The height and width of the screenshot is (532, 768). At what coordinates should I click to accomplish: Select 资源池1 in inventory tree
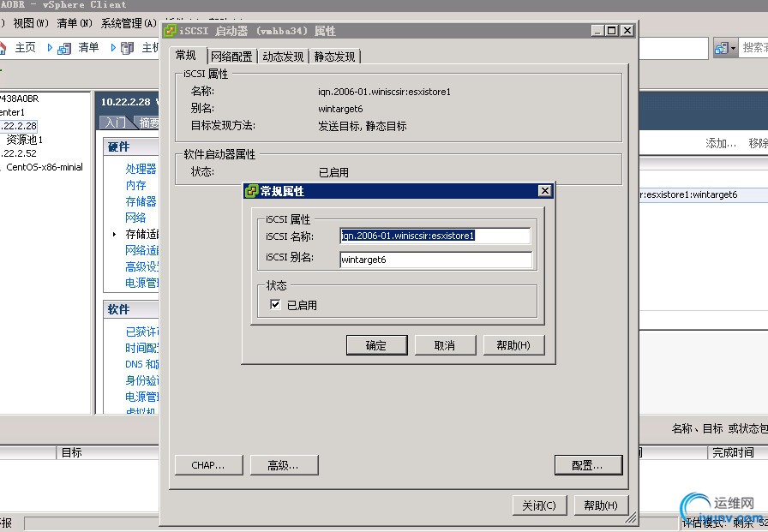pos(25,140)
